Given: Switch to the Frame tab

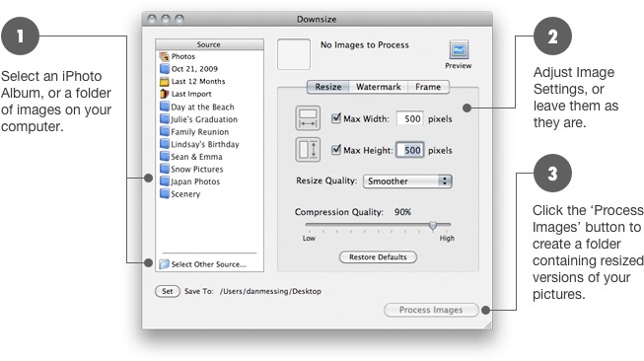Looking at the screenshot, I should point(428,87).
